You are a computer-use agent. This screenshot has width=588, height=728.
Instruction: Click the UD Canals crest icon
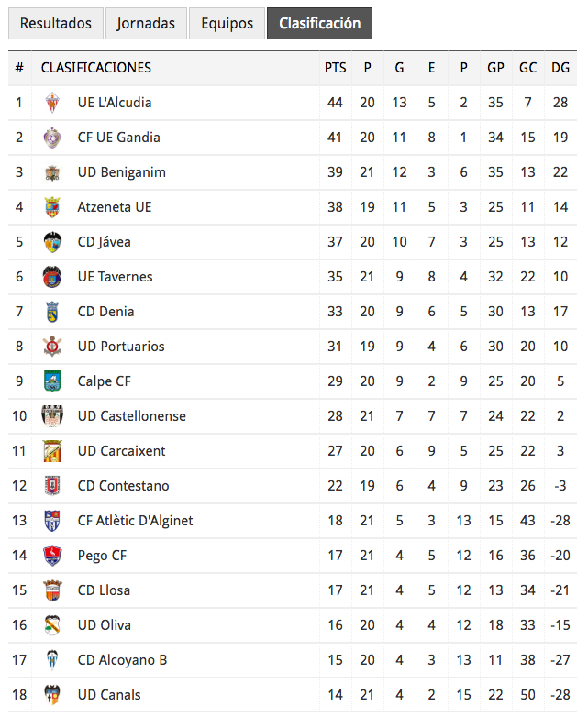coord(52,695)
